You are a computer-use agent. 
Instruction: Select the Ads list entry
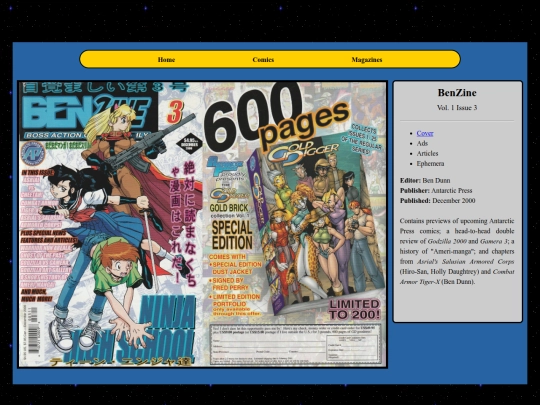(422, 143)
